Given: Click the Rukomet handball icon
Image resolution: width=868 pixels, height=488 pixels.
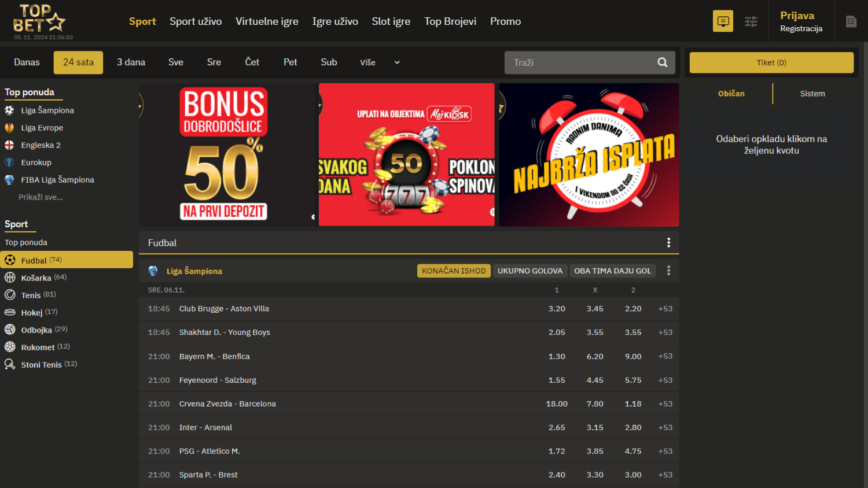Looking at the screenshot, I should [x=10, y=347].
